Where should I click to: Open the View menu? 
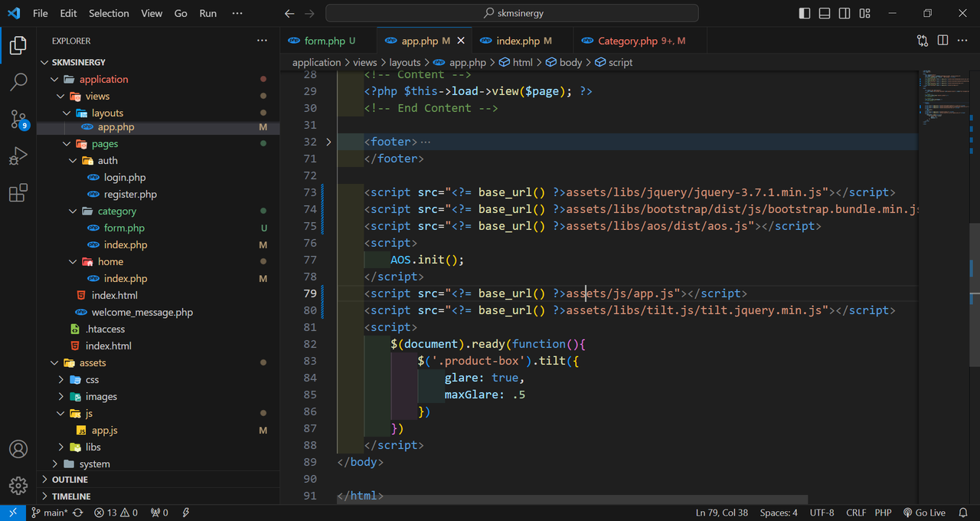152,13
